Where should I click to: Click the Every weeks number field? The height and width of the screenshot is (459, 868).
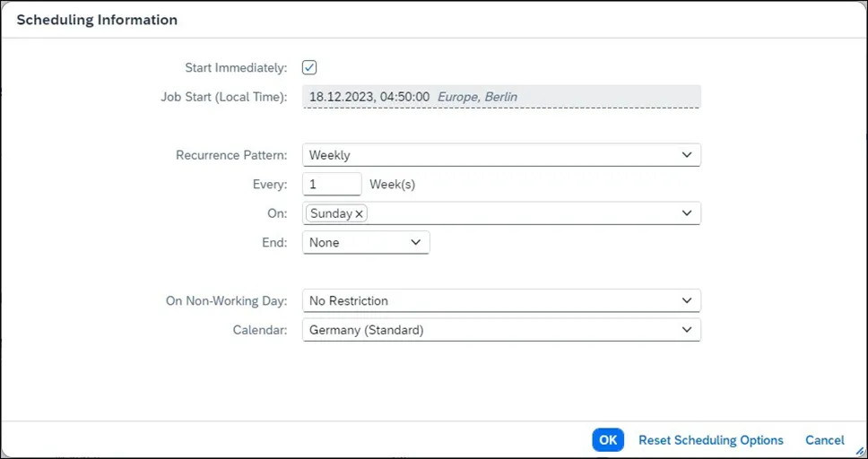[x=332, y=185]
